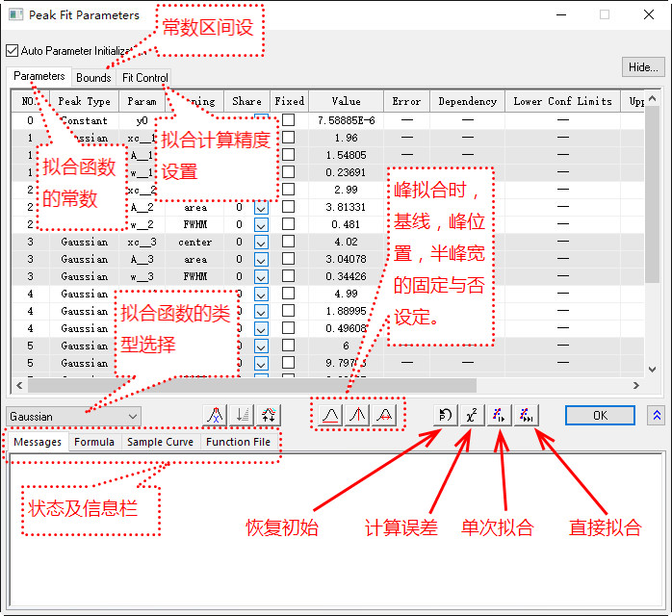Open Share dropdown for the A__3 area row

(x=261, y=259)
